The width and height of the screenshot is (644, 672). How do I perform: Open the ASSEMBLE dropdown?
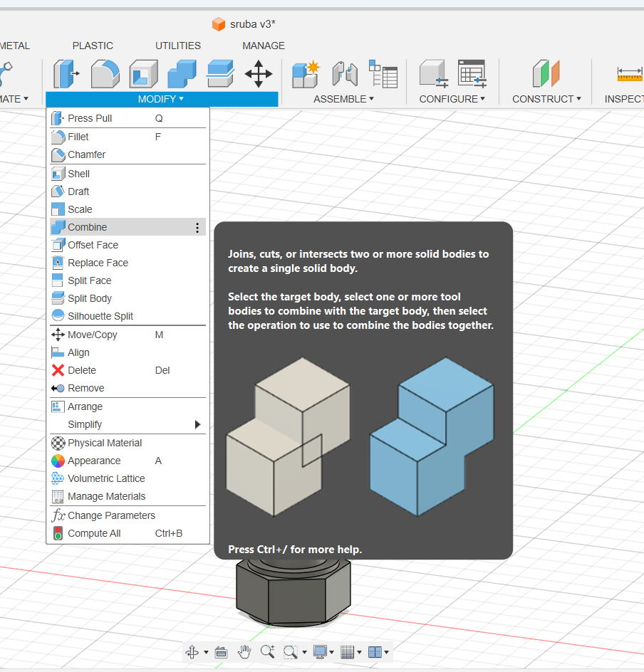[x=343, y=99]
